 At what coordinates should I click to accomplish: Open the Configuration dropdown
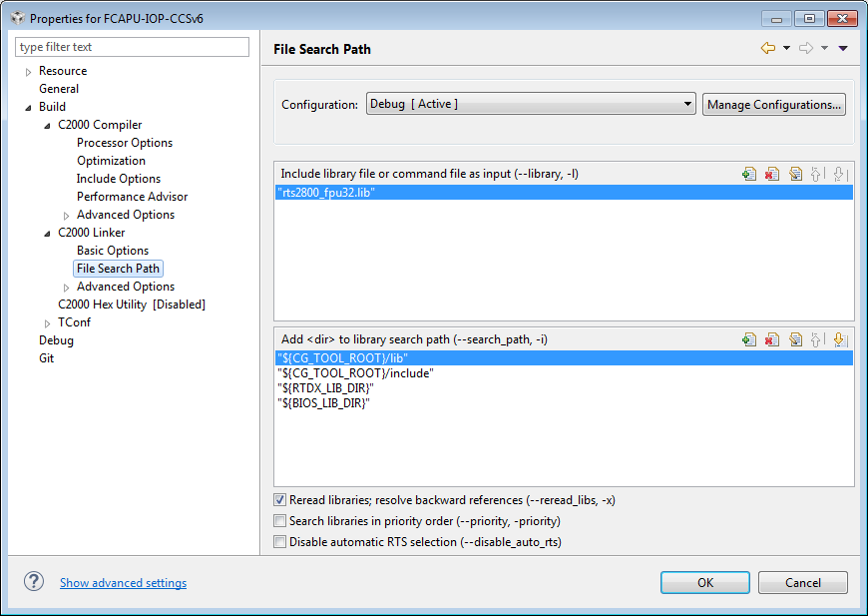tap(530, 104)
